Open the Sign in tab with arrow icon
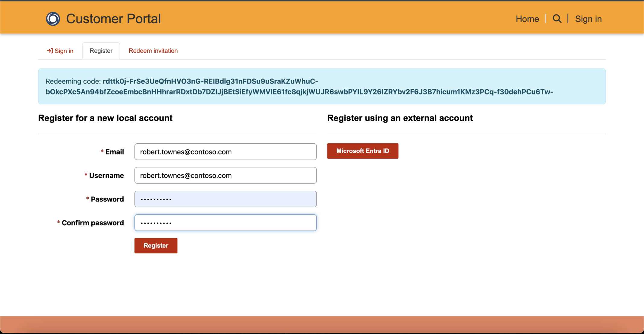The height and width of the screenshot is (334, 644). pyautogui.click(x=60, y=51)
